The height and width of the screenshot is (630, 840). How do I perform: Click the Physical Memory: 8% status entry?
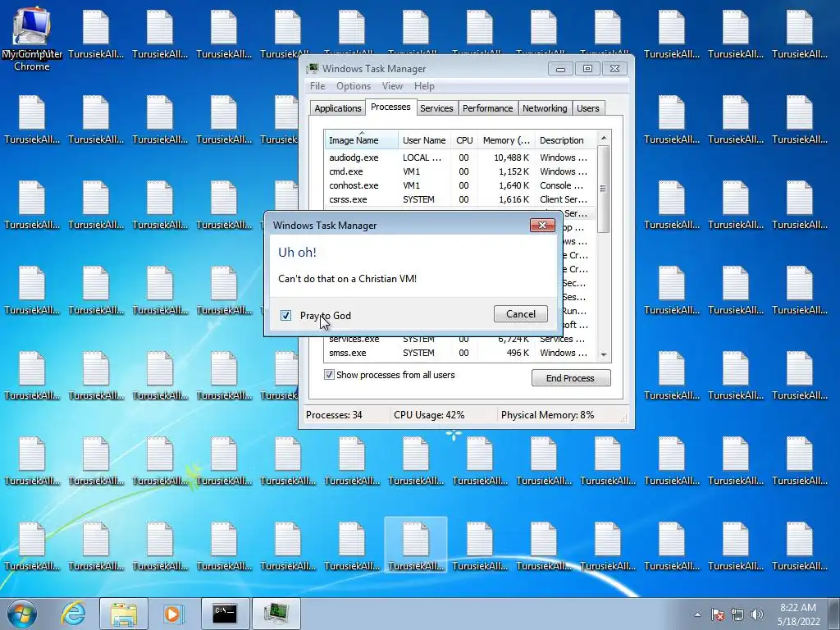tap(547, 414)
